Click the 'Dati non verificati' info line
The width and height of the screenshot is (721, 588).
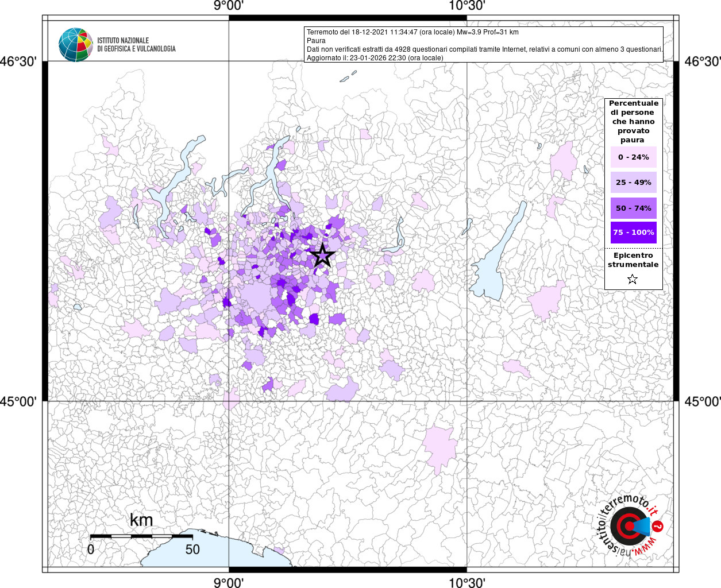(x=485, y=49)
